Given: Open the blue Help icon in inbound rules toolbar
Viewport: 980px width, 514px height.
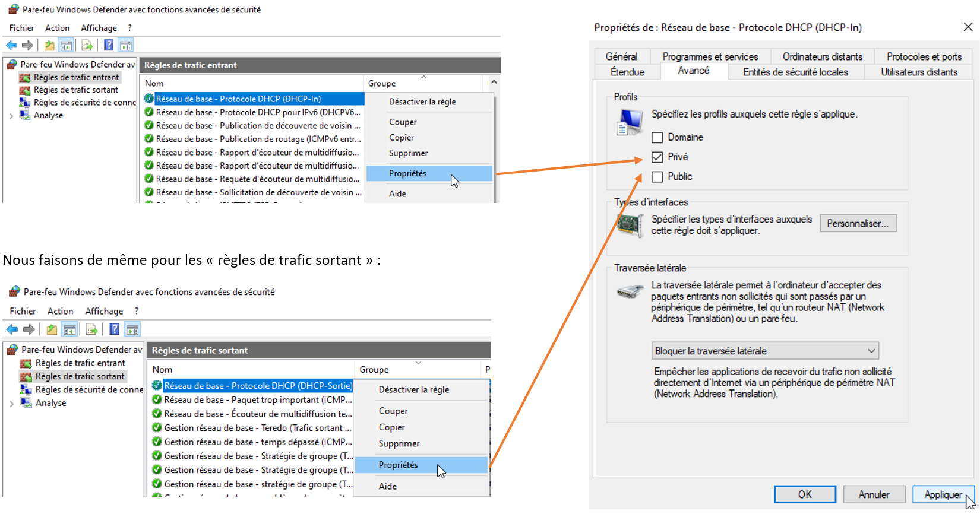Looking at the screenshot, I should pyautogui.click(x=109, y=45).
